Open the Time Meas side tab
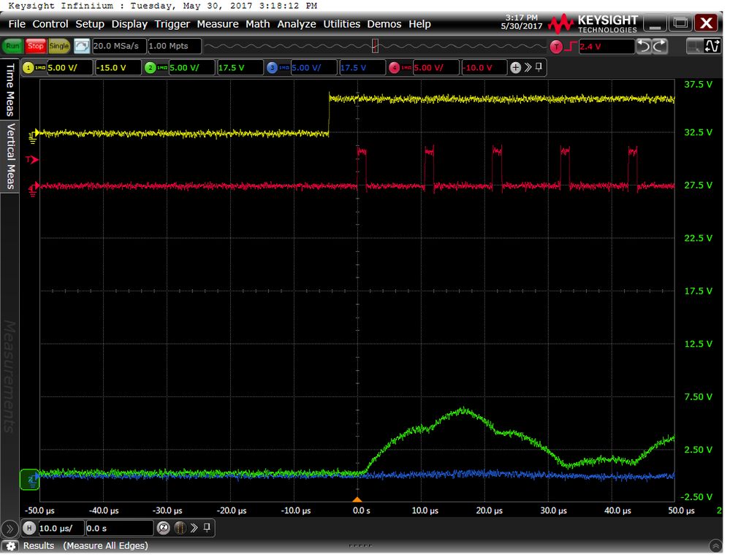Image resolution: width=730 pixels, height=560 pixels. pos(9,90)
